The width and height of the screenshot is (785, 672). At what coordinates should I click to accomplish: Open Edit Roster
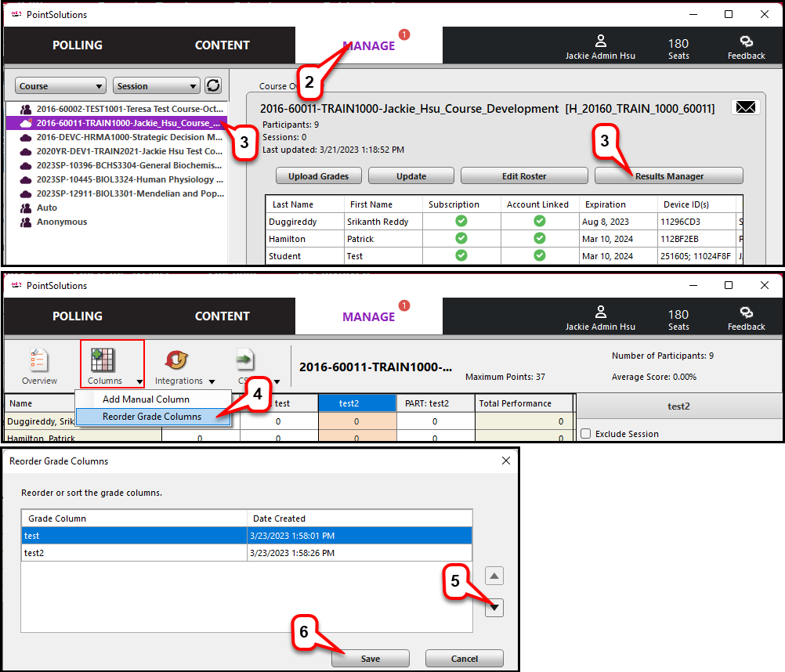coord(524,176)
